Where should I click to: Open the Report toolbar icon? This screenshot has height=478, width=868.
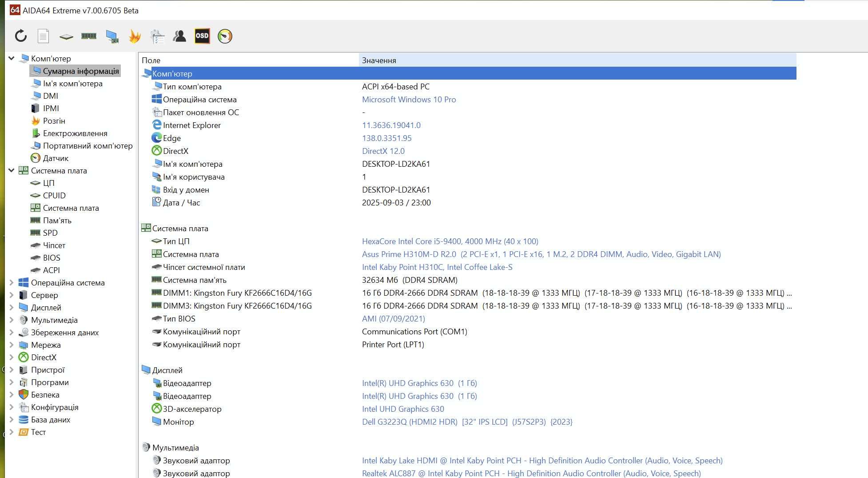[x=43, y=36]
